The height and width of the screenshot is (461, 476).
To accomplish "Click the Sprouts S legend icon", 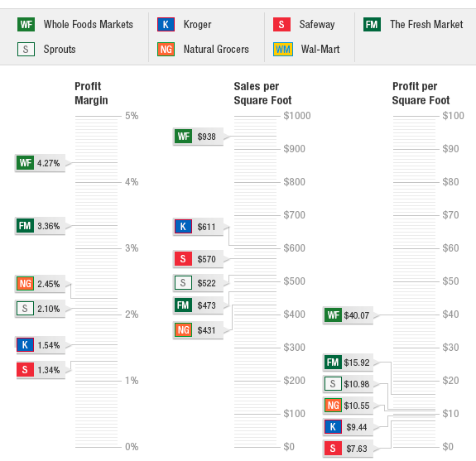I will [26, 49].
